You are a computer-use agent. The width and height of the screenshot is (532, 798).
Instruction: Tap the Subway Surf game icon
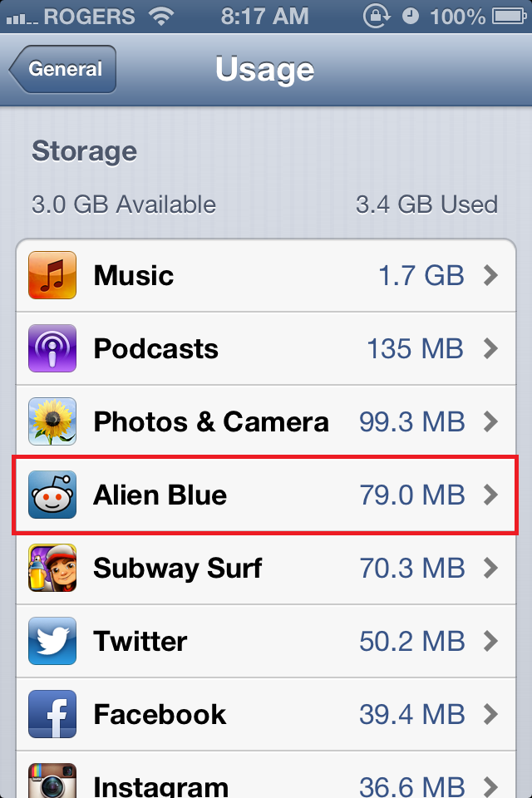52,568
